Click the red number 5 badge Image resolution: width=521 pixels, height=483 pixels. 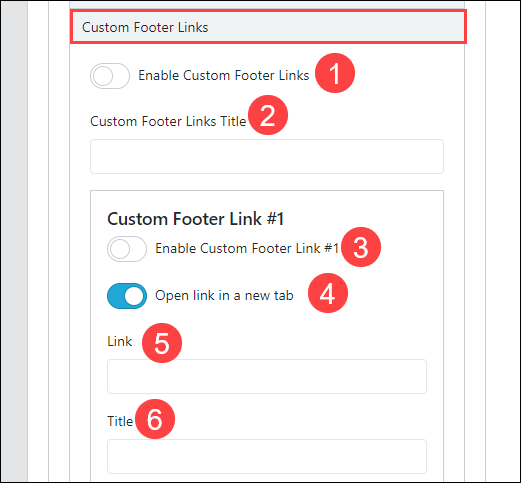point(162,343)
